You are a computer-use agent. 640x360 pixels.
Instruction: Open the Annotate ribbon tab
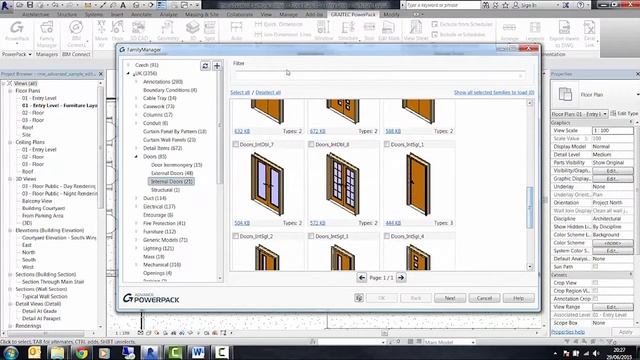(x=141, y=14)
